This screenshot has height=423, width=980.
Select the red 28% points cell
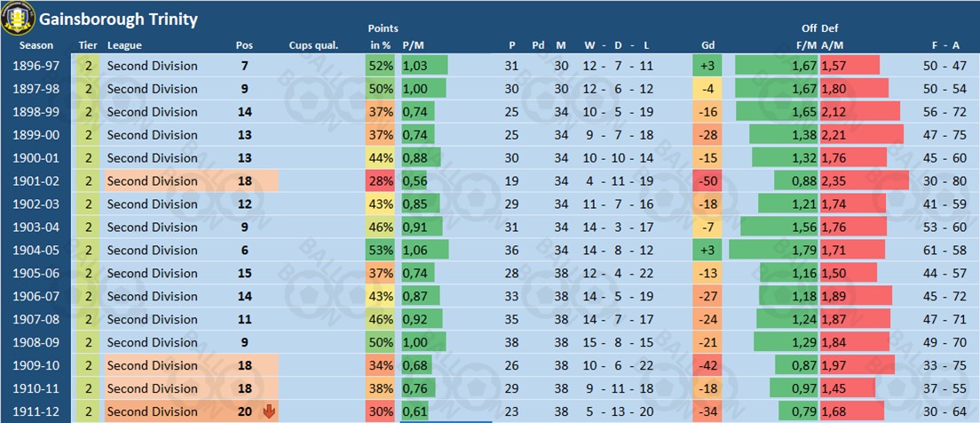pos(380,180)
